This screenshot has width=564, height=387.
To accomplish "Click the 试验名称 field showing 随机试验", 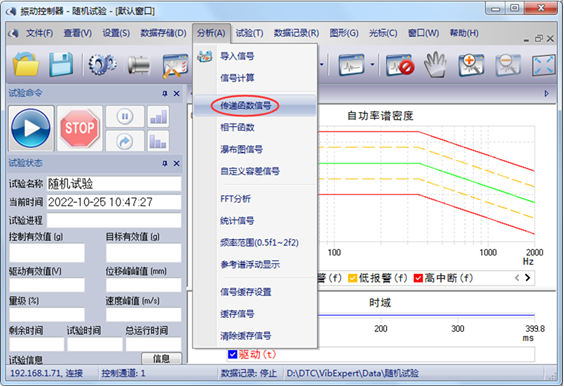I will coord(114,184).
